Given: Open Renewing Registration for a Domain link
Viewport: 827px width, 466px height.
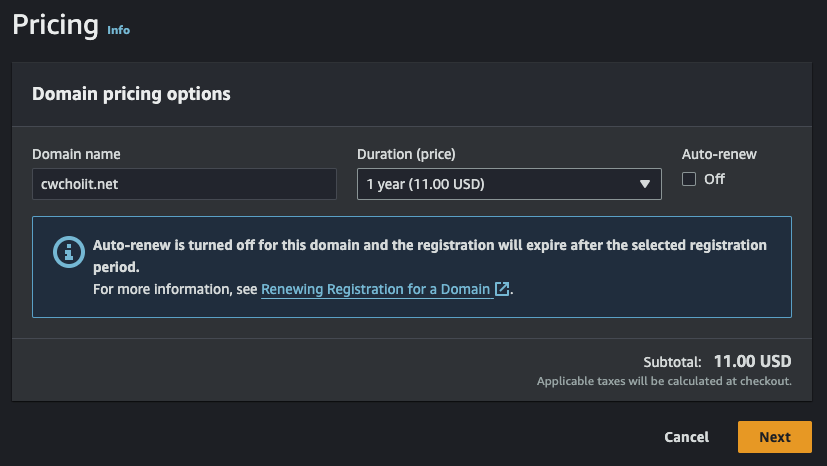Looking at the screenshot, I should tap(376, 289).
